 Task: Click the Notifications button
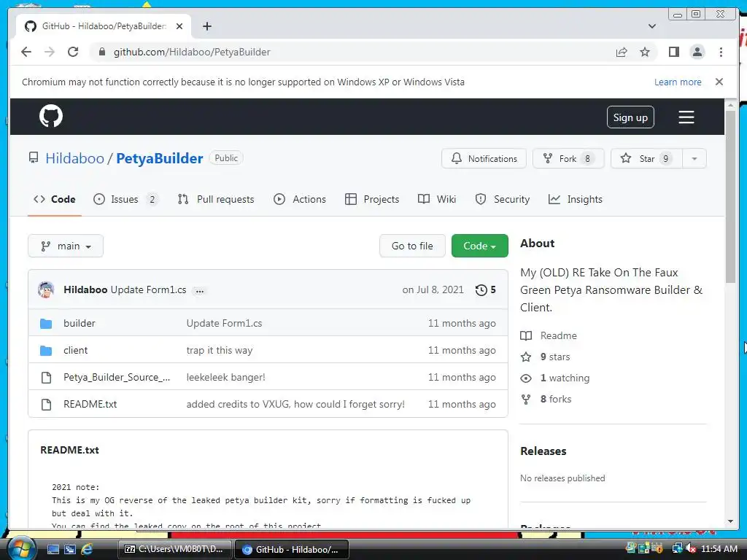[484, 158]
